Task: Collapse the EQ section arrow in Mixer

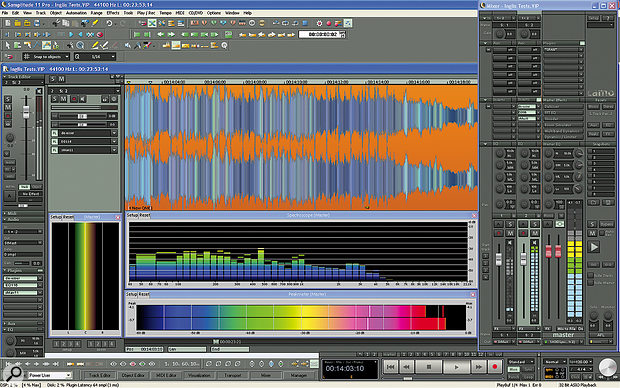Action: (x=485, y=144)
